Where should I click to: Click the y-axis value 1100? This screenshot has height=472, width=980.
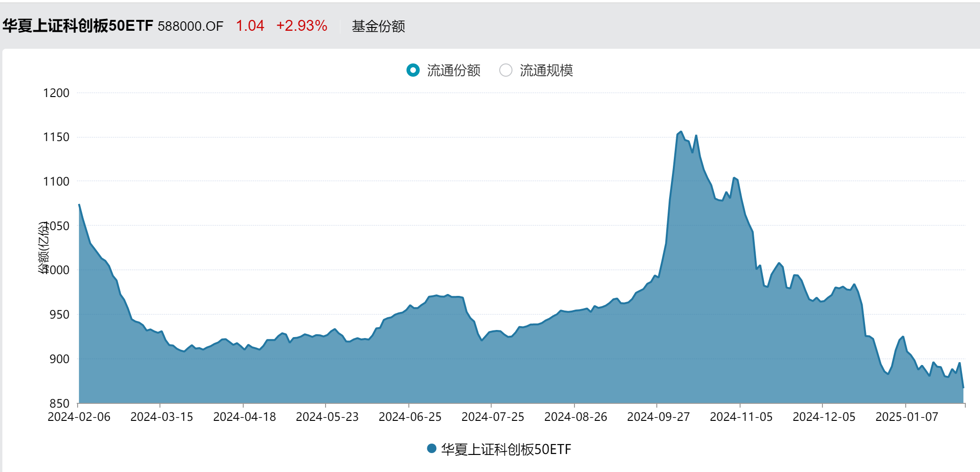(x=56, y=181)
